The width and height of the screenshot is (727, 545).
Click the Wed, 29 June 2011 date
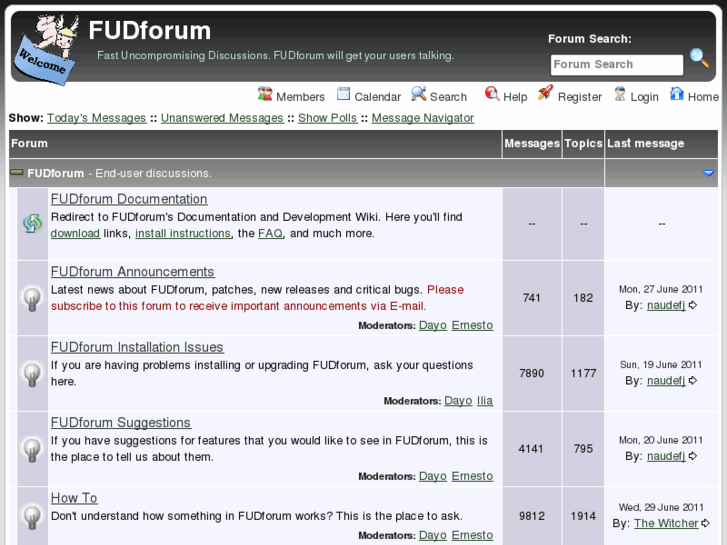pyautogui.click(x=661, y=507)
